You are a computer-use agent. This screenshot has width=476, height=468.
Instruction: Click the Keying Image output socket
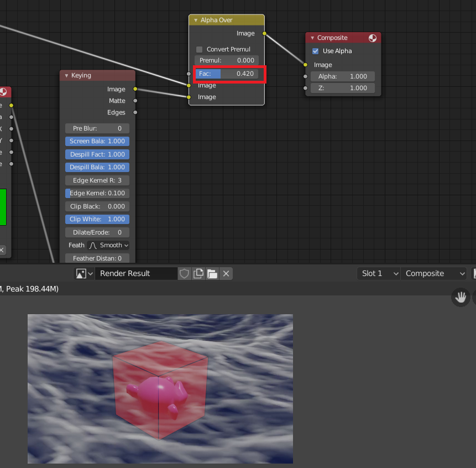(x=135, y=89)
